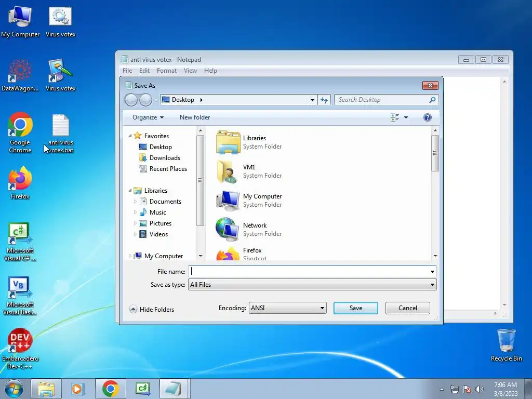This screenshot has width=532, height=399.
Task: Open Action Center flag tray icon
Action: click(467, 389)
